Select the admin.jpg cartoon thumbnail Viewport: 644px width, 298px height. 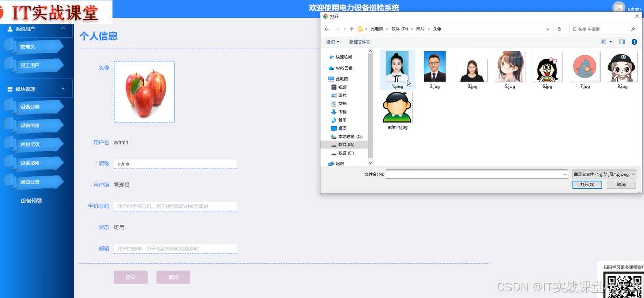[x=397, y=109]
